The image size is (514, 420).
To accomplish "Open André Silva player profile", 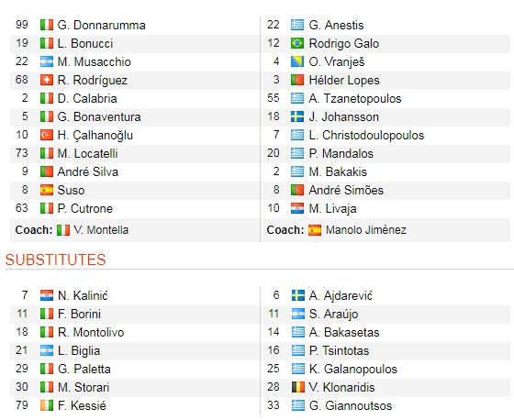I will 88,172.
